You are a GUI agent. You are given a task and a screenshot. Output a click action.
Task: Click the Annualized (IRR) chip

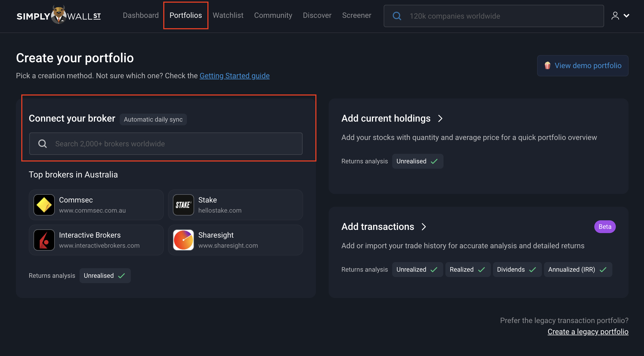[578, 270]
